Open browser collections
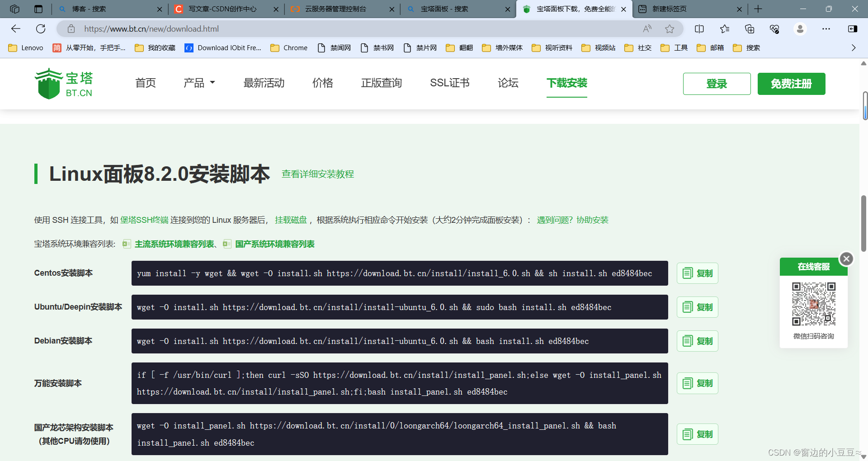This screenshot has width=868, height=461. tap(750, 29)
